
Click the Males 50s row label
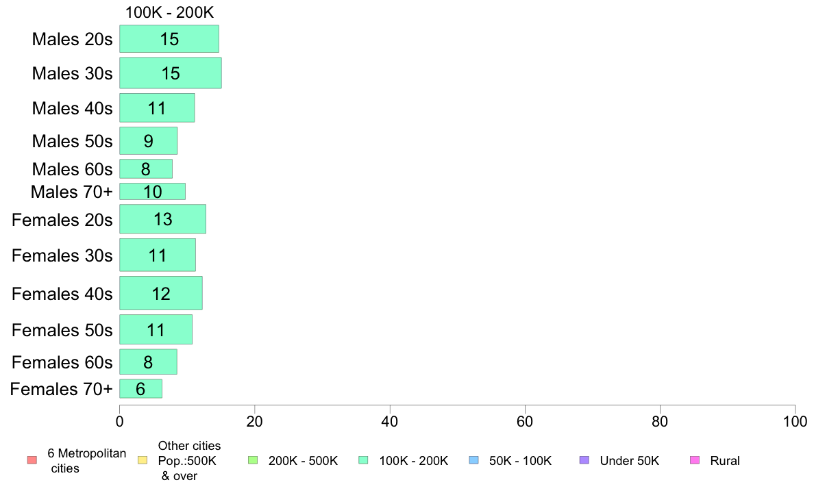click(72, 141)
